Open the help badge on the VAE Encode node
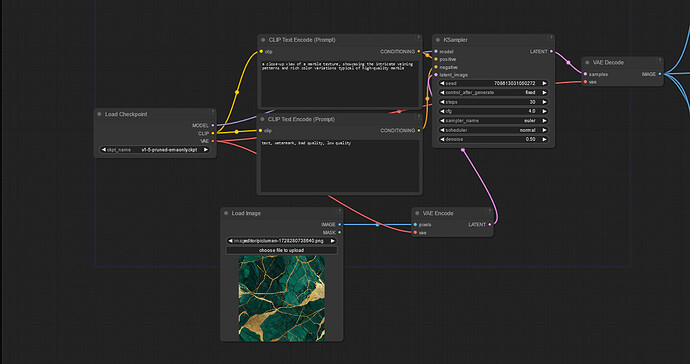 (x=489, y=211)
